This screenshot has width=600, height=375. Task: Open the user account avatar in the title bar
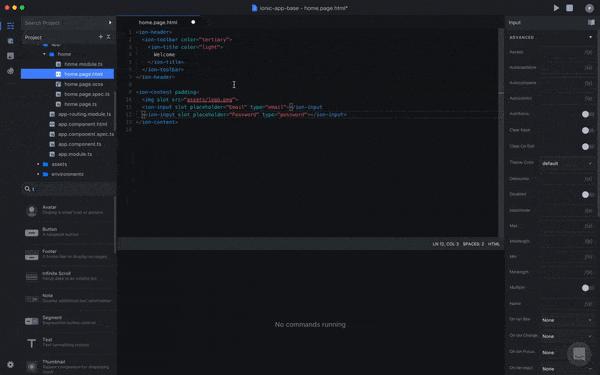click(x=589, y=8)
